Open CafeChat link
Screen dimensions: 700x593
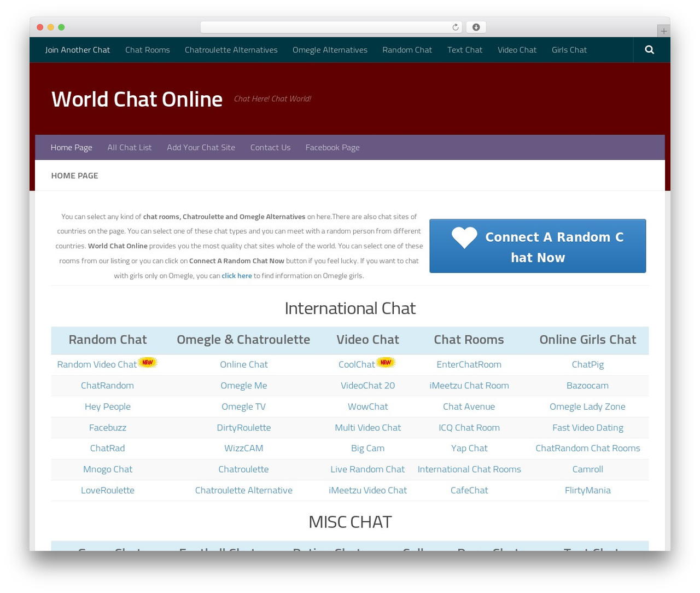pos(469,490)
